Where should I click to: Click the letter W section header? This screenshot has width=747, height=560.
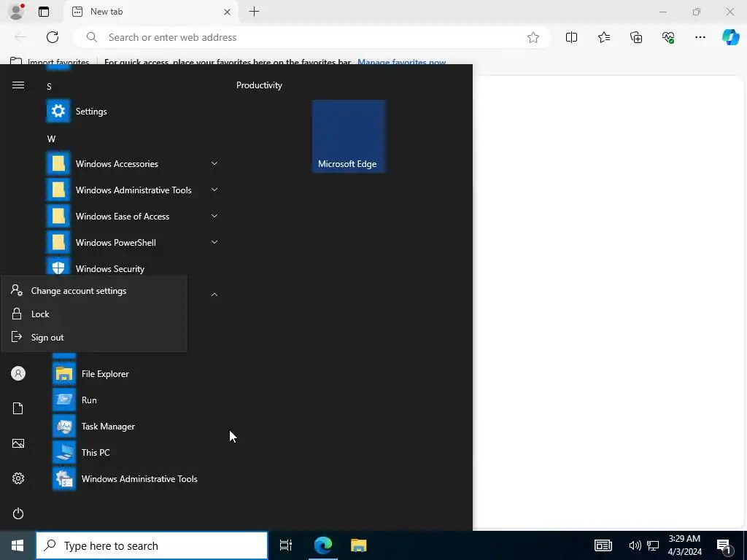(51, 139)
